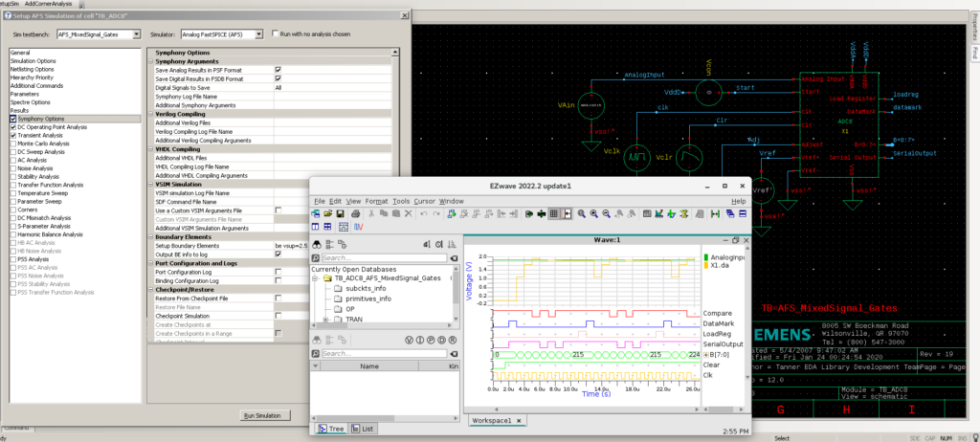Viewport: 980px width, 442px height.
Task: Click the zoom in magnifier icon
Action: [x=593, y=213]
